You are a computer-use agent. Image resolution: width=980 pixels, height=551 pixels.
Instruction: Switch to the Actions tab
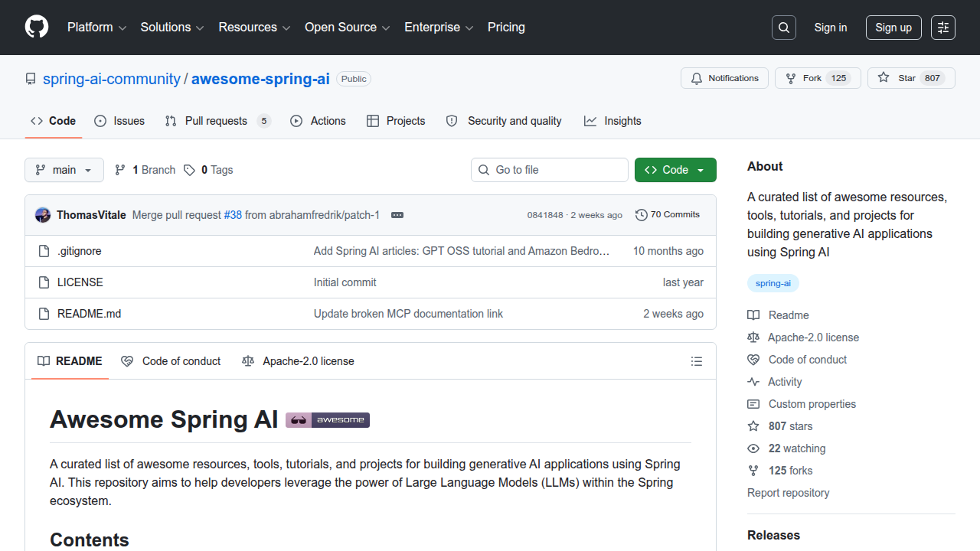click(x=318, y=121)
